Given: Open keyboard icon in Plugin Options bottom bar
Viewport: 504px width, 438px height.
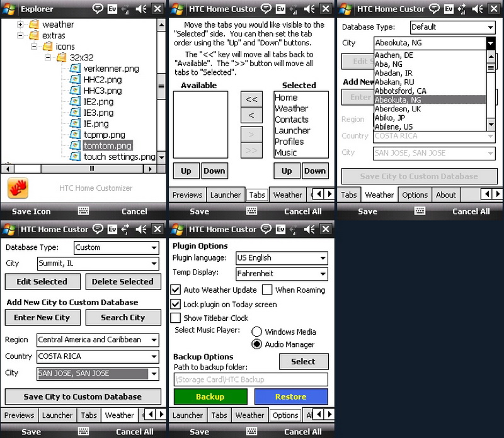Looking at the screenshot, I should 251,431.
